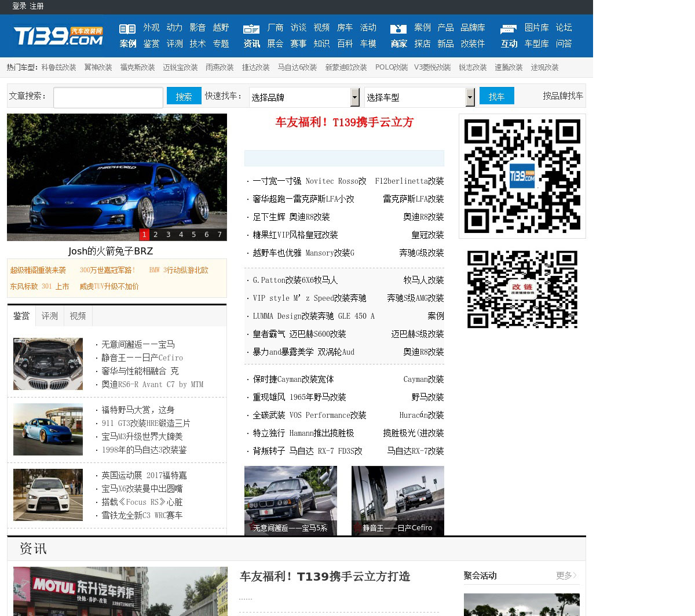Screen dimensions: 695x616
Task: Open the 视频 navigation item
Action: (321, 27)
